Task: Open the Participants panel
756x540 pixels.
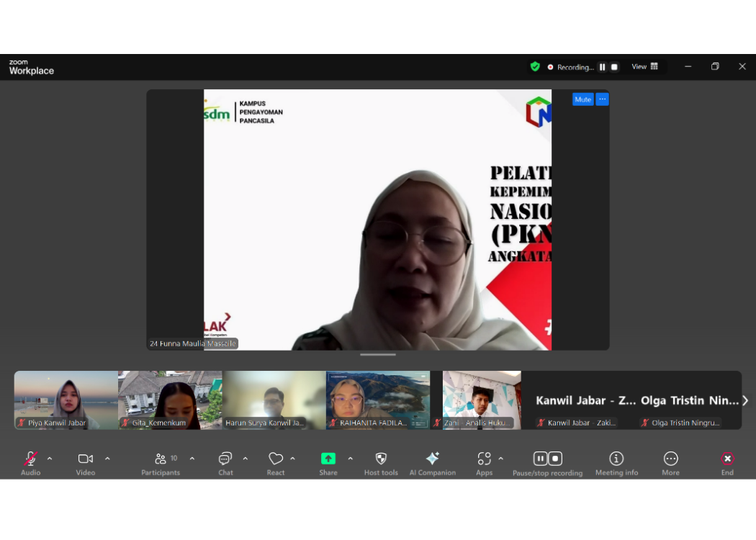Action: coord(161,459)
